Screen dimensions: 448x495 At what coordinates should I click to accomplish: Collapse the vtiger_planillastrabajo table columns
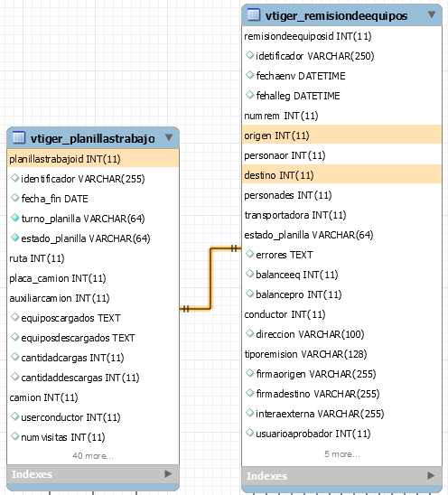click(169, 137)
